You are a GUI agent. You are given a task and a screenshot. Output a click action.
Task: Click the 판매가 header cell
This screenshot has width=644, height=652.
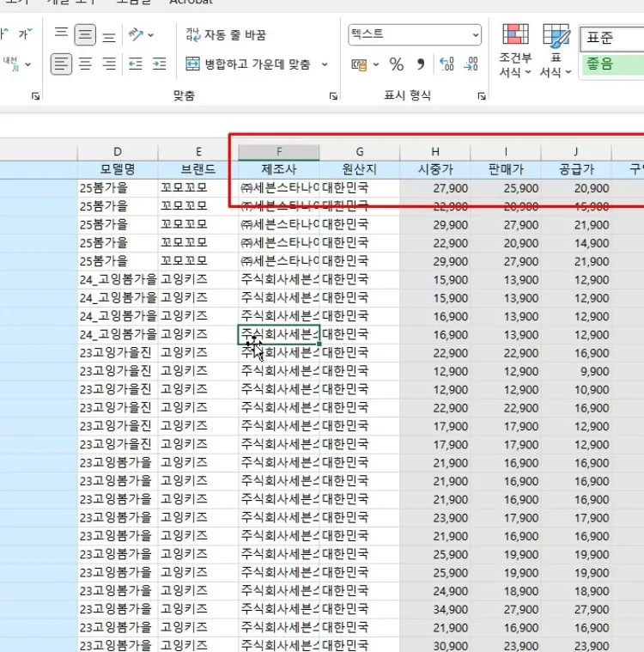506,169
